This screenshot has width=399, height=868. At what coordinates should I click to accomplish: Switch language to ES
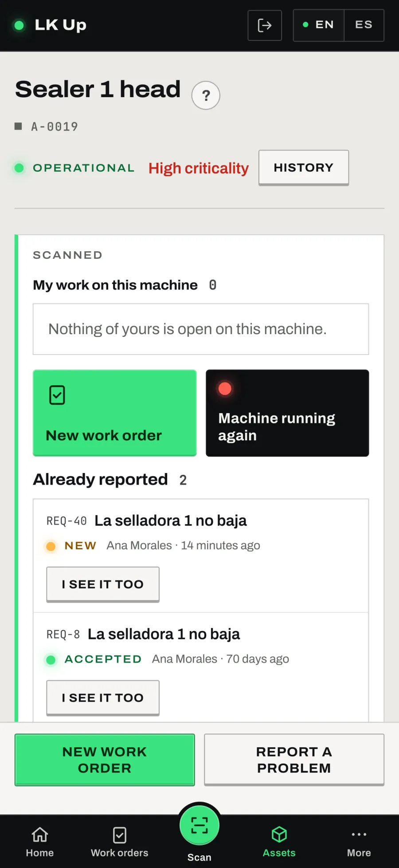pos(364,25)
